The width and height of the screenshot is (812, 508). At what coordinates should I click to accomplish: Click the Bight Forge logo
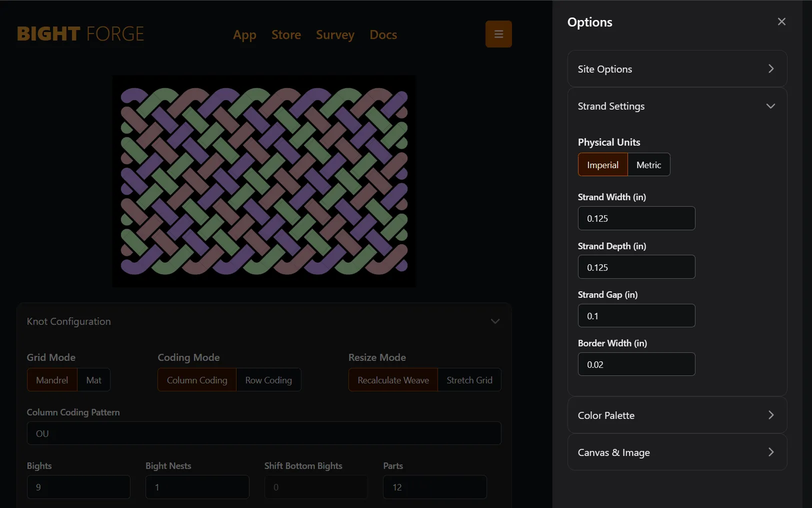tap(80, 34)
